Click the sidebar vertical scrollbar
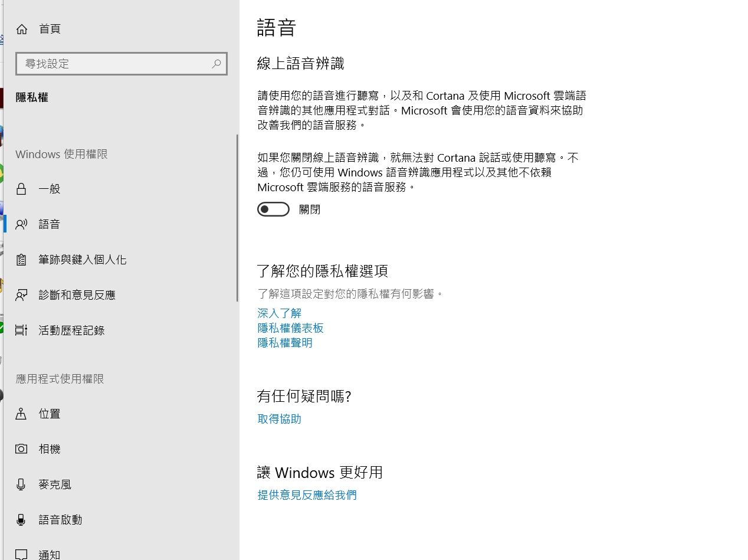The image size is (748, 560). pos(237,218)
